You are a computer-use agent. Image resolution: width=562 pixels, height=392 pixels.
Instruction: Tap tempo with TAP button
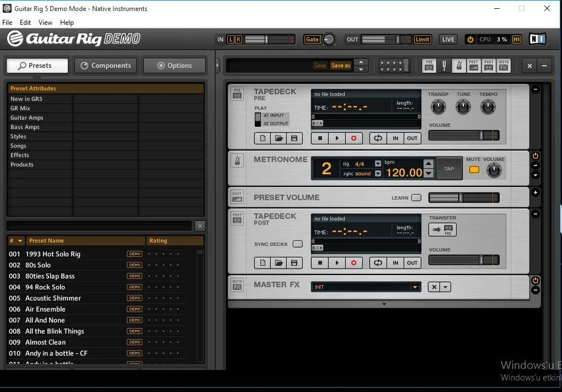449,168
